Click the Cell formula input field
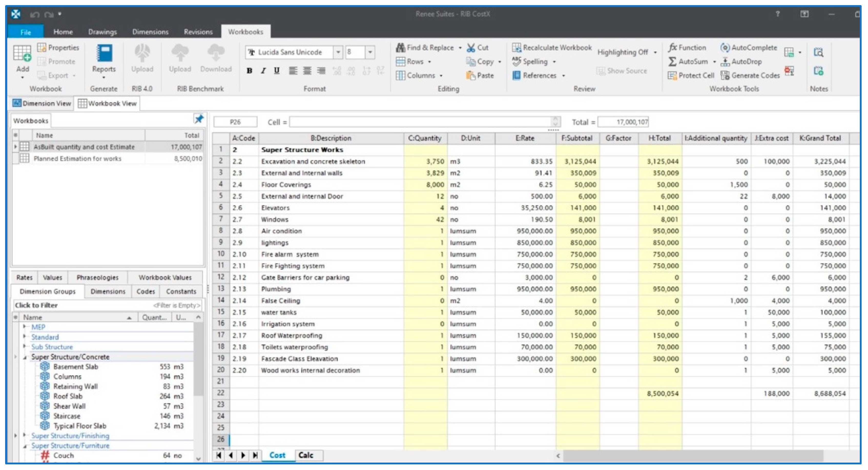Image resolution: width=868 pixels, height=470 pixels. pyautogui.click(x=421, y=122)
